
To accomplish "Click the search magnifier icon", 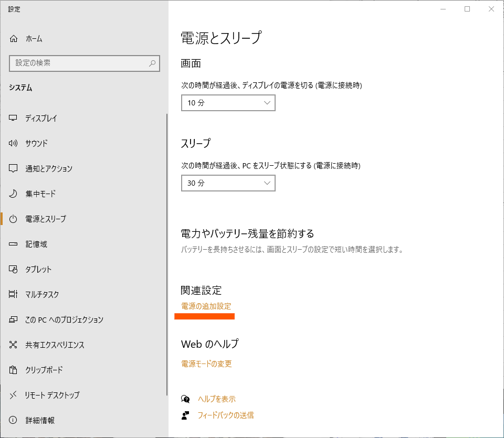I will (152, 63).
